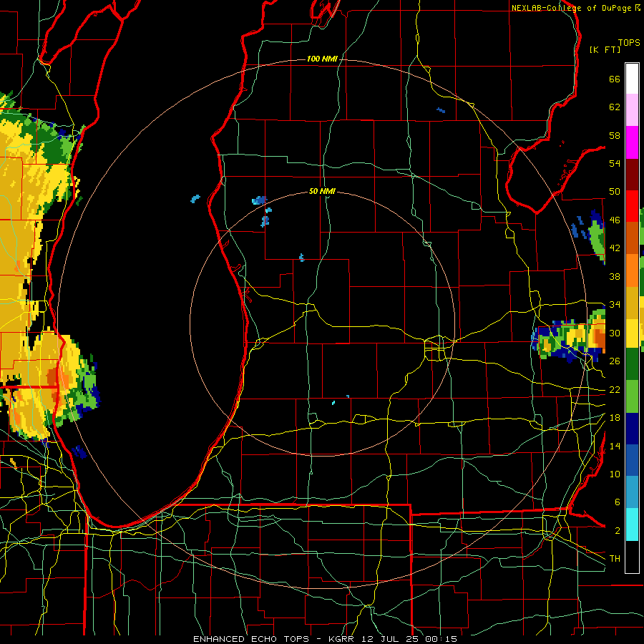Click the '100 NMI' range ring label

click(322, 59)
